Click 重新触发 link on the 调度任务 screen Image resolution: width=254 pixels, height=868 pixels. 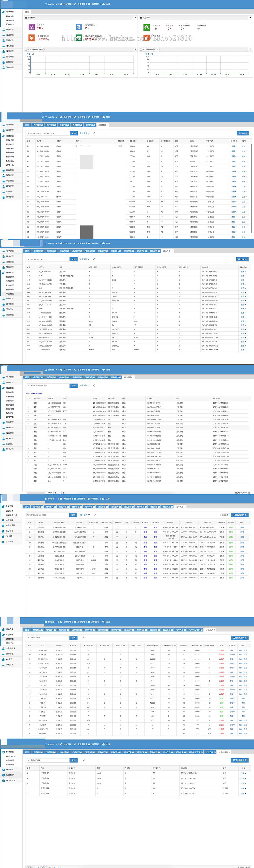point(39,393)
